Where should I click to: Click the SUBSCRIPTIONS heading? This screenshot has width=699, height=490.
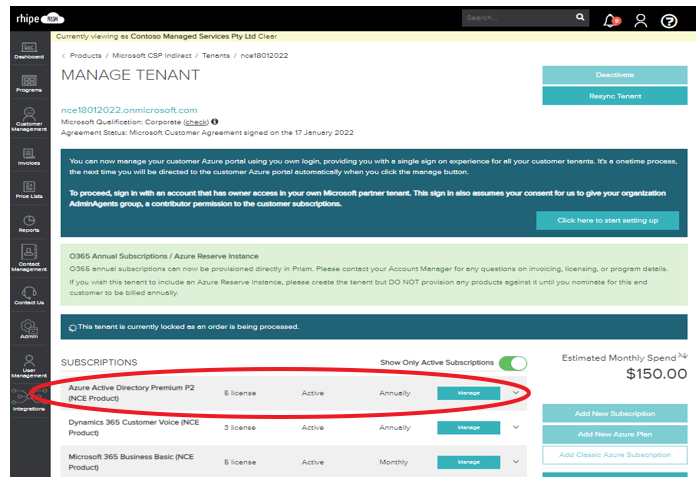click(x=99, y=362)
